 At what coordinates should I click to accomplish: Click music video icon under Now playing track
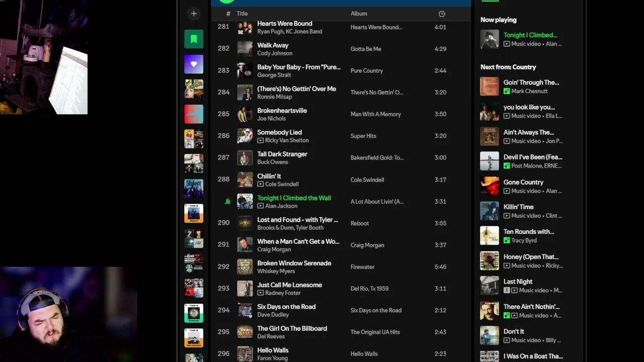[507, 44]
